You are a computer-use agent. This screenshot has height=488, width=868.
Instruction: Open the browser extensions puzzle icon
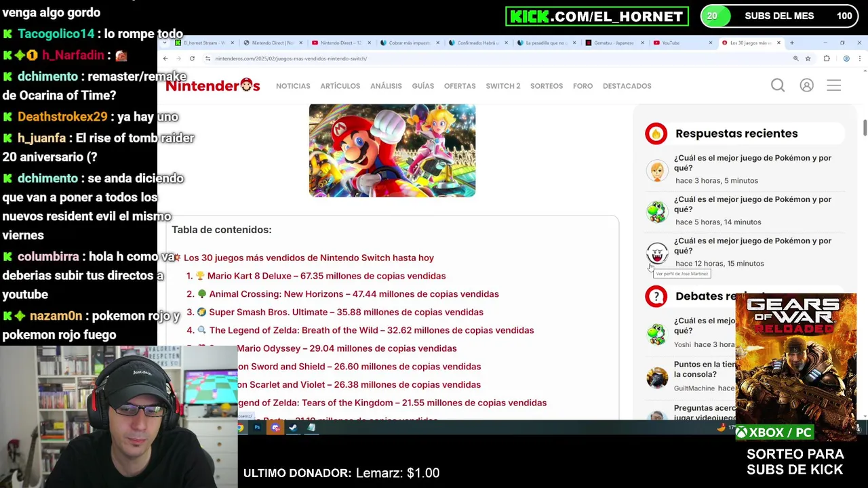pyautogui.click(x=826, y=58)
